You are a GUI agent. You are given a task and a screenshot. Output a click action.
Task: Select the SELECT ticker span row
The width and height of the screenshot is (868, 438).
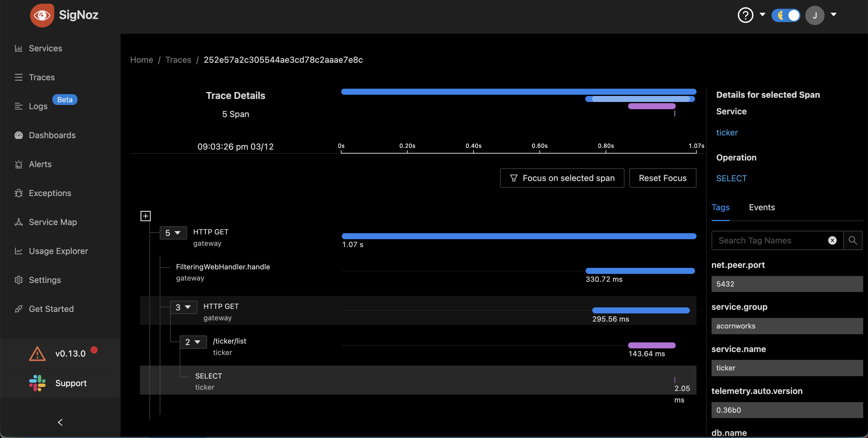(418, 380)
